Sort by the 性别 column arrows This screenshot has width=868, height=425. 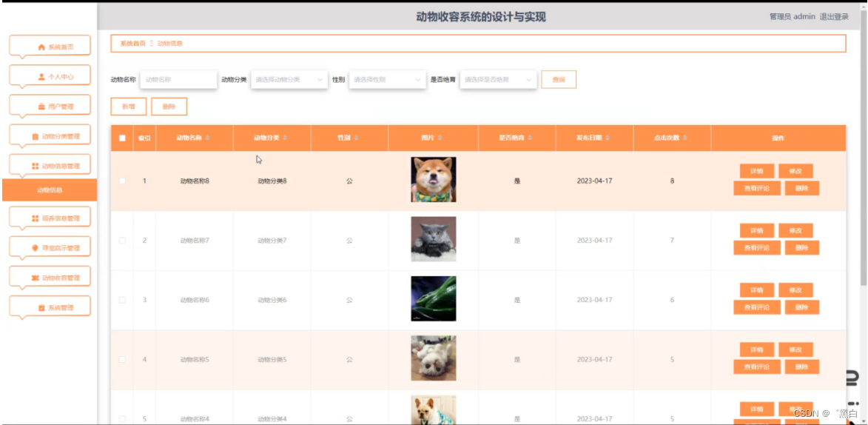pyautogui.click(x=357, y=138)
